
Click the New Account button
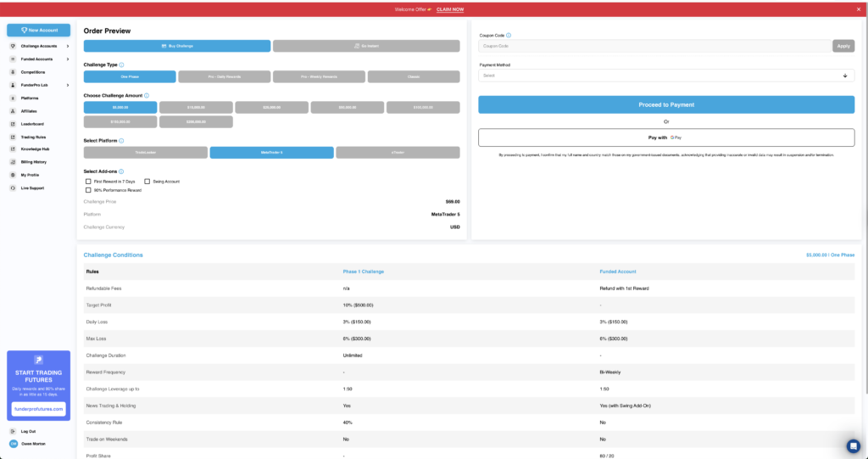click(39, 30)
